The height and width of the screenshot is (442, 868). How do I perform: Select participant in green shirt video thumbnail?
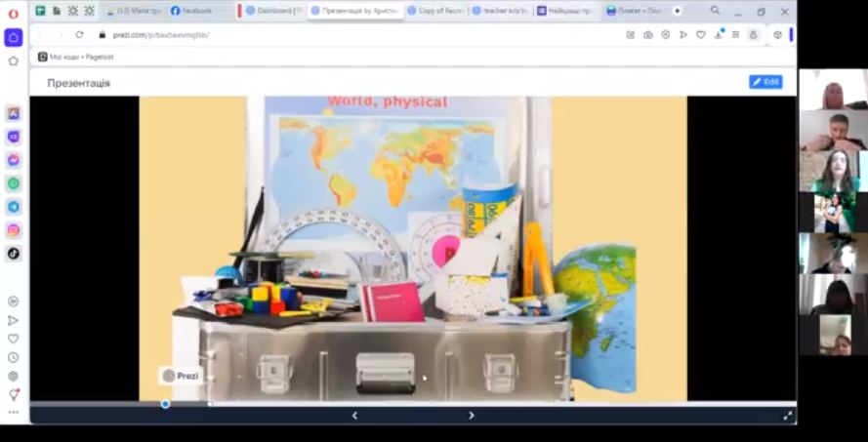coord(833,171)
